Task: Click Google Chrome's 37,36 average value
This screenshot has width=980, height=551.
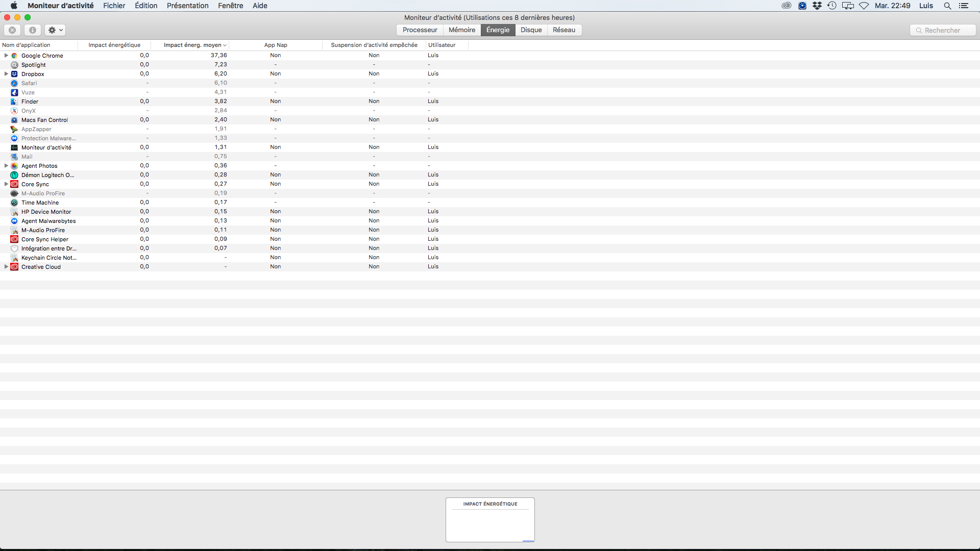Action: [219, 56]
